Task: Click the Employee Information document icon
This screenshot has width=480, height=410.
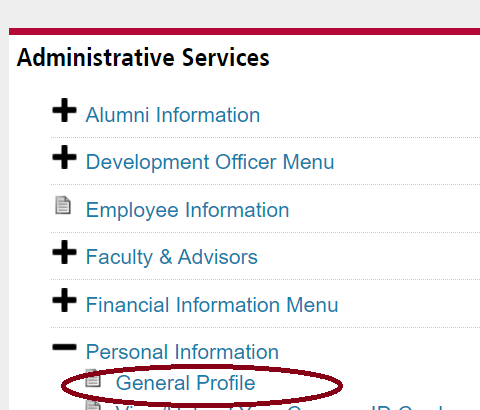Action: 63,205
